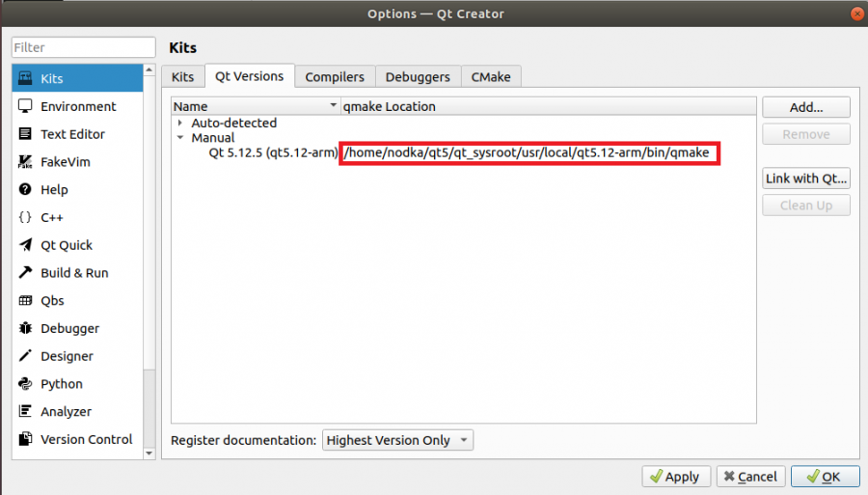Viewport: 868px width, 495px height.
Task: Click the Add... button
Action: (806, 107)
